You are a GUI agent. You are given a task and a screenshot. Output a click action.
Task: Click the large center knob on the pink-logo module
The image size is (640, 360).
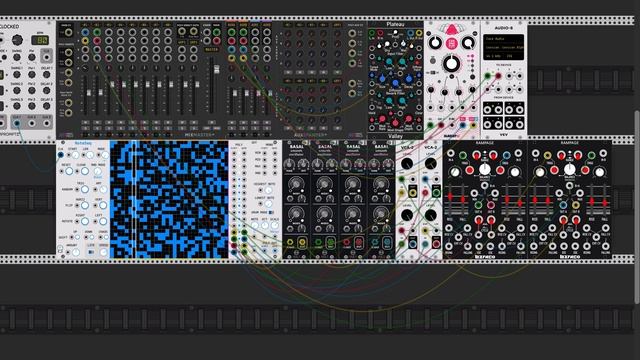click(451, 63)
